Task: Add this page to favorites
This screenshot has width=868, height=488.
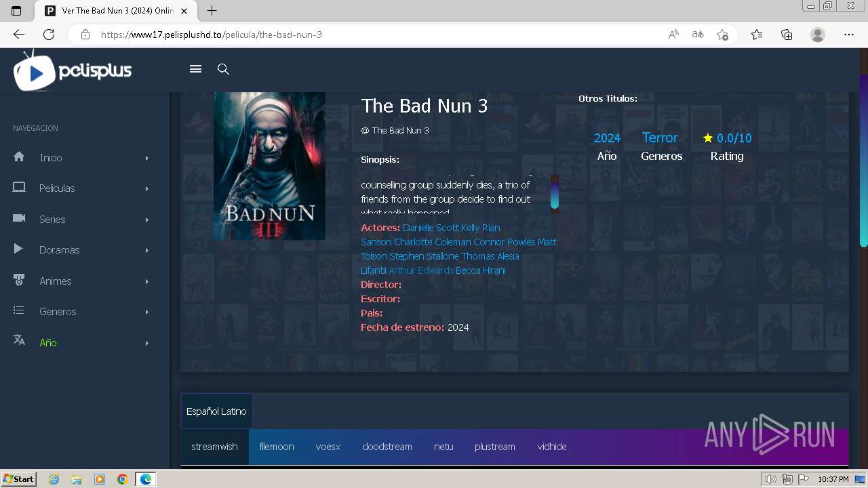Action: click(x=723, y=35)
